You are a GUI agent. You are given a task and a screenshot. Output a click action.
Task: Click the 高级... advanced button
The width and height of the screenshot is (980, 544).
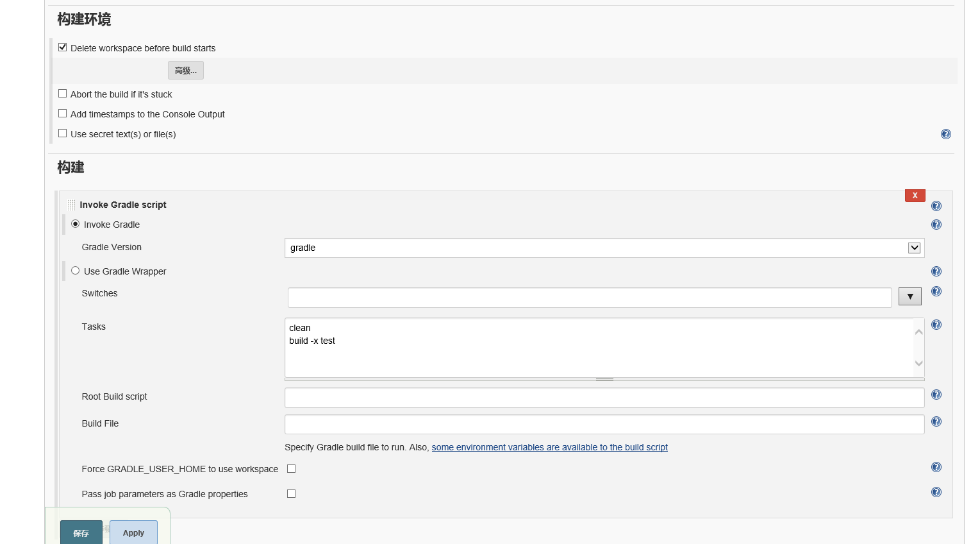[185, 71]
